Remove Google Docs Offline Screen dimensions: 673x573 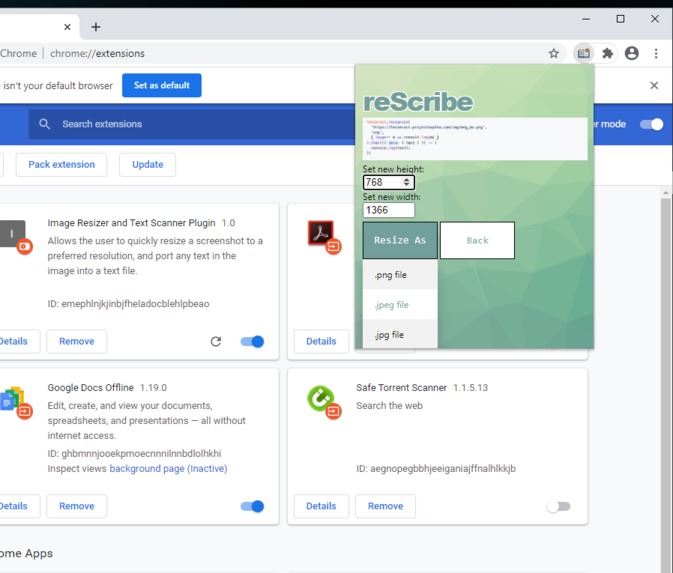pyautogui.click(x=76, y=506)
